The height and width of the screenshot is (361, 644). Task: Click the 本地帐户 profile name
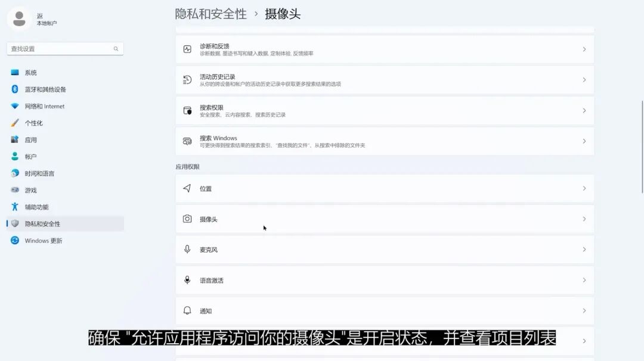[x=47, y=23]
